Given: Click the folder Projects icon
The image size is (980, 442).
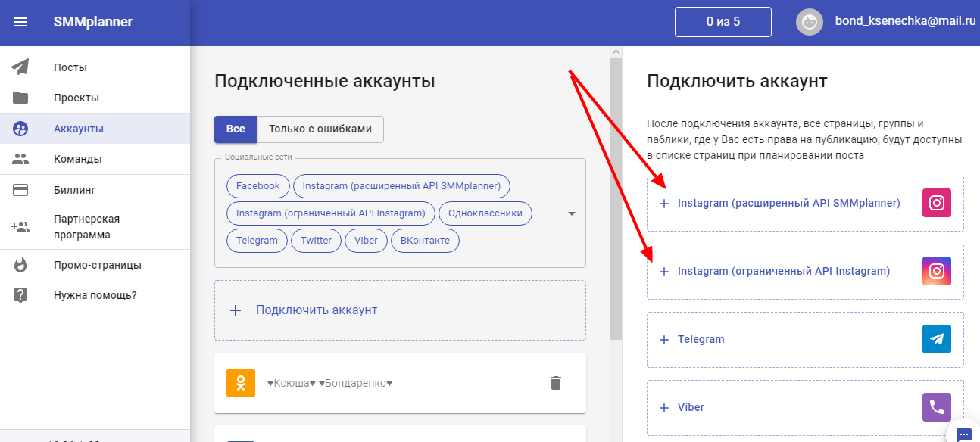Looking at the screenshot, I should (20, 98).
